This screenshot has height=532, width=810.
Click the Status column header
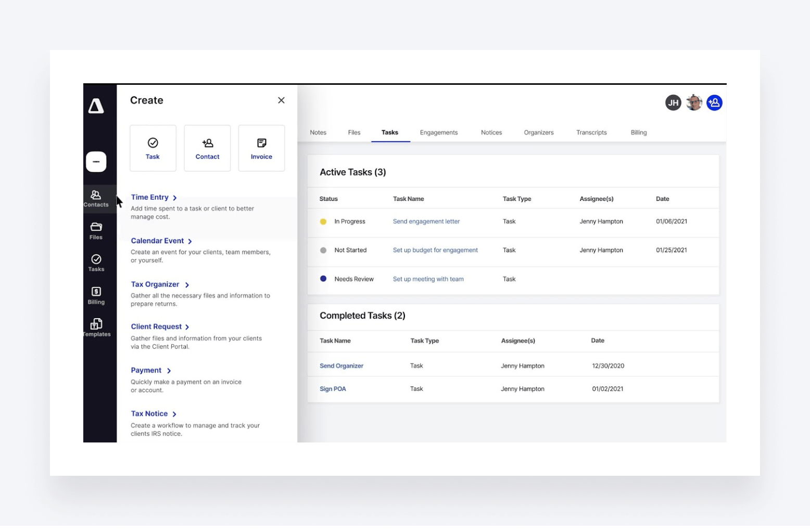(x=328, y=199)
